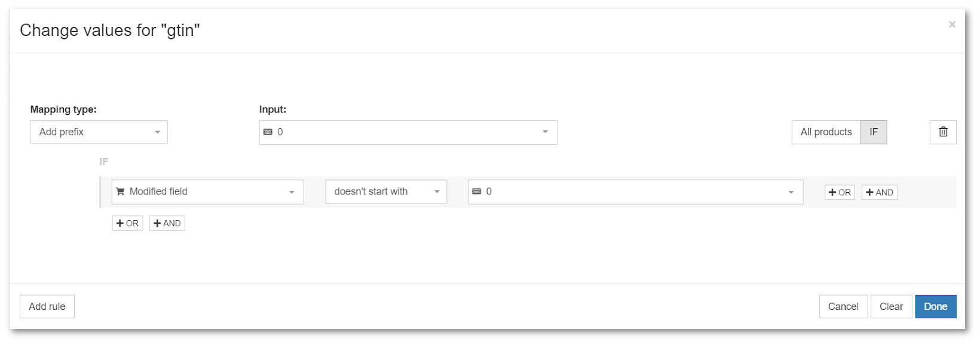Click plus AND button in condition row
The width and height of the screenshot is (980, 344).
tap(880, 192)
